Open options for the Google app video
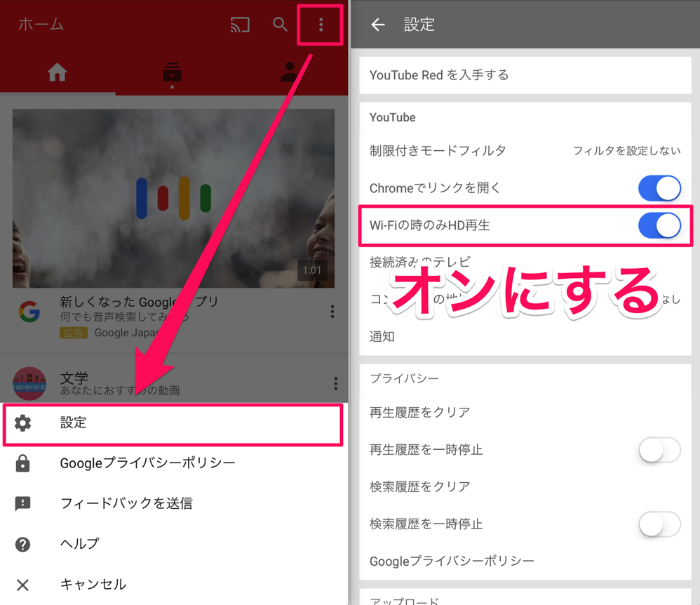 tap(332, 312)
